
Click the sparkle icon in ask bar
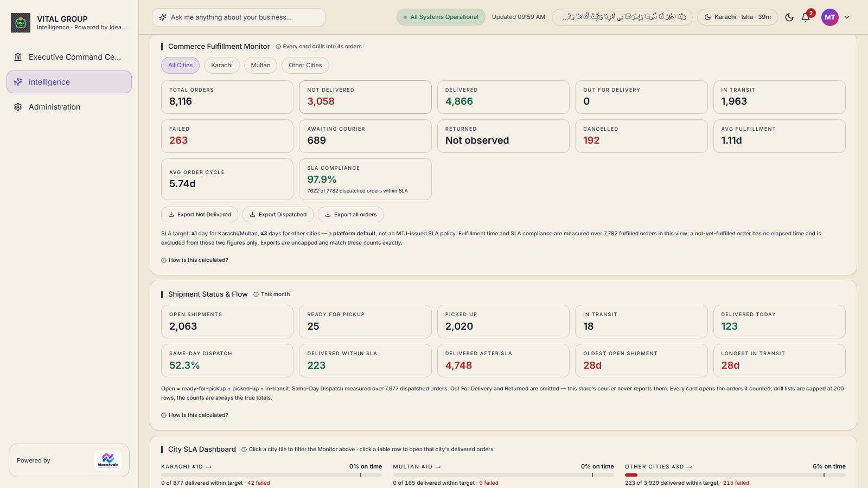(x=163, y=17)
